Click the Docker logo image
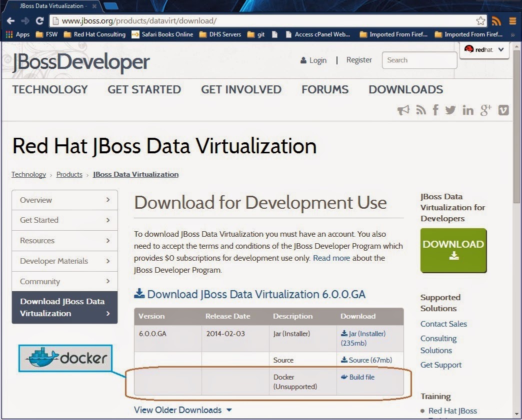The width and height of the screenshot is (522, 420). [65, 358]
